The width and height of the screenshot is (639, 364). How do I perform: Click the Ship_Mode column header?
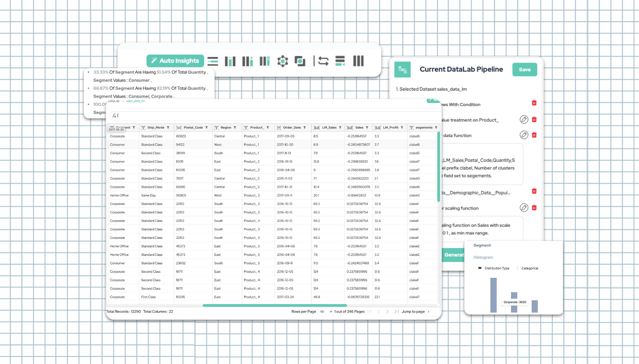pos(156,128)
